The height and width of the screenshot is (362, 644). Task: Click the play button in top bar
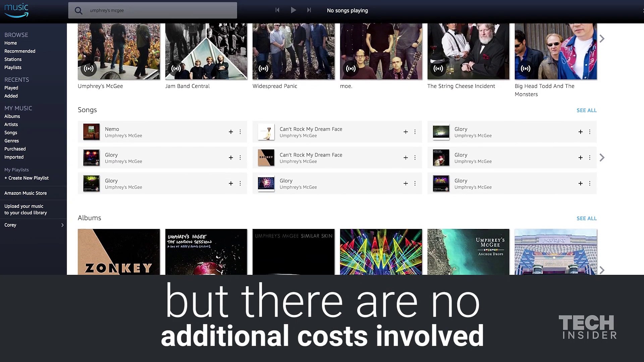(x=293, y=10)
